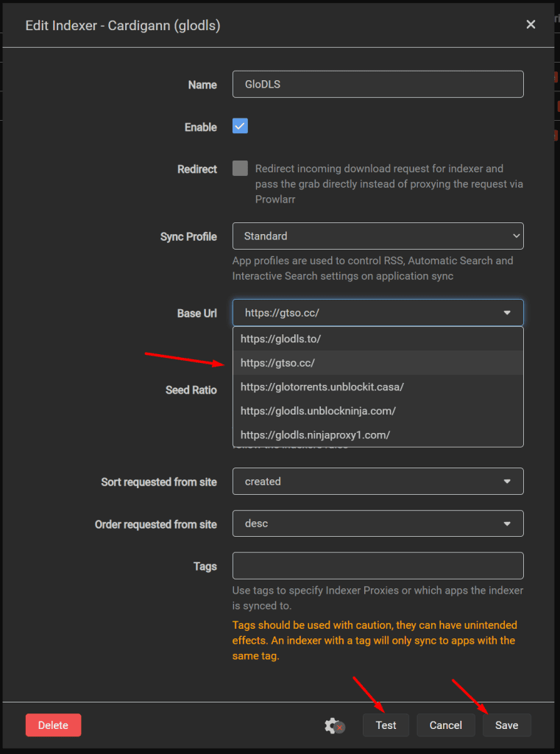Click the advanced settings gear icon
The width and height of the screenshot is (560, 754).
pos(334,725)
